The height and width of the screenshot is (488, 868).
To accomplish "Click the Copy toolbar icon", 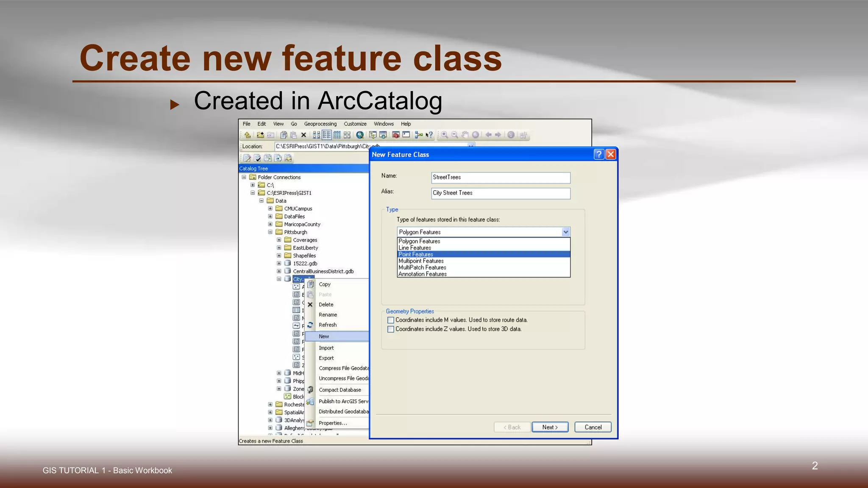I will [284, 135].
